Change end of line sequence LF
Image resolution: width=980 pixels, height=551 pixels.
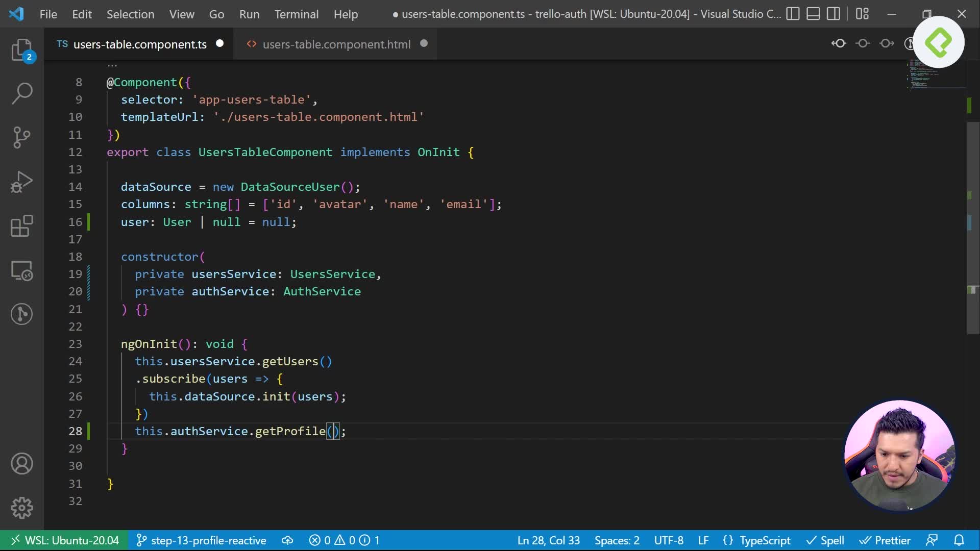click(x=703, y=540)
